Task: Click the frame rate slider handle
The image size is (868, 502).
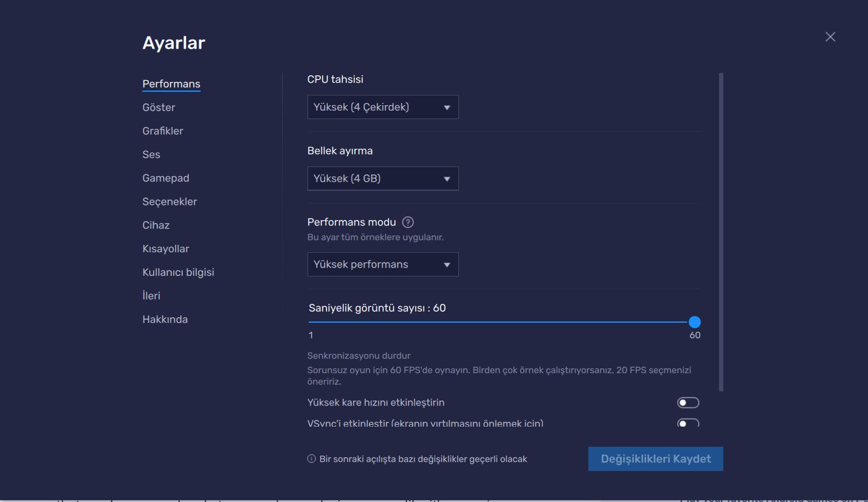Action: click(x=695, y=322)
